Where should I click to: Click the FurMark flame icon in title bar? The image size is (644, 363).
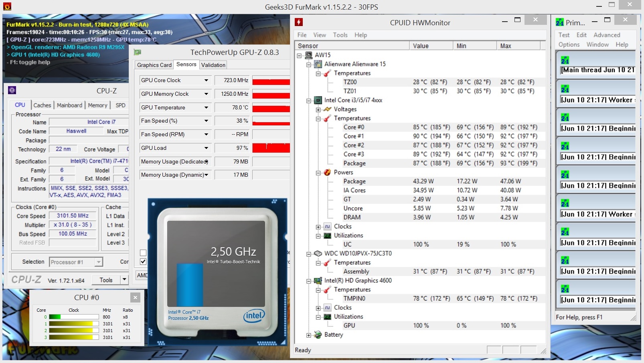point(7,6)
